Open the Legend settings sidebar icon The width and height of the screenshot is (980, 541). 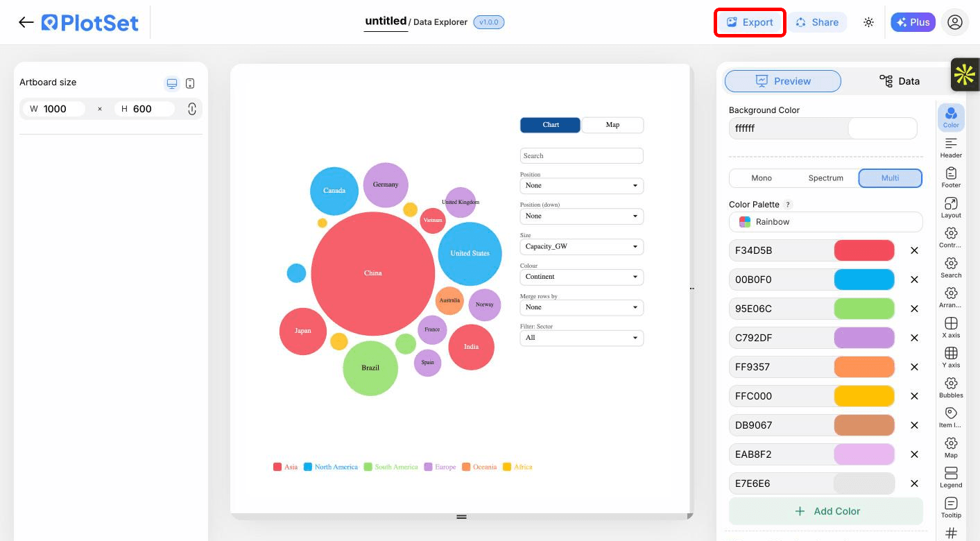tap(951, 477)
